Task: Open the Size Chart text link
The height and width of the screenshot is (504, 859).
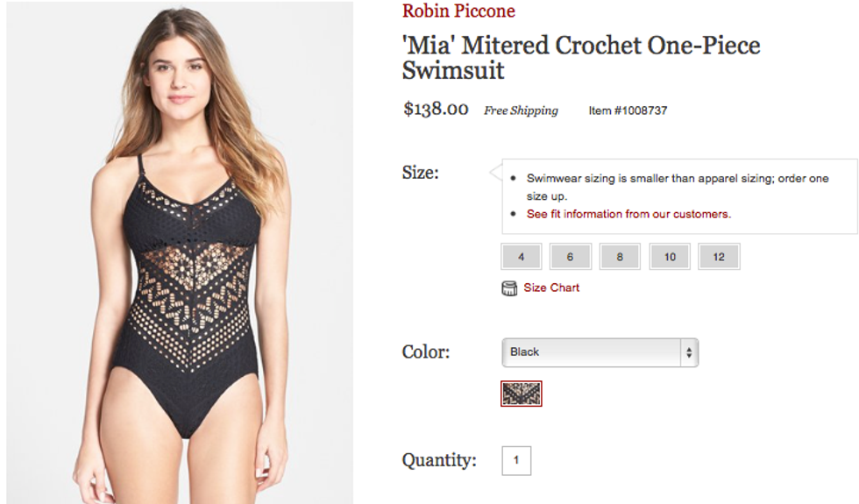Action: 551,287
